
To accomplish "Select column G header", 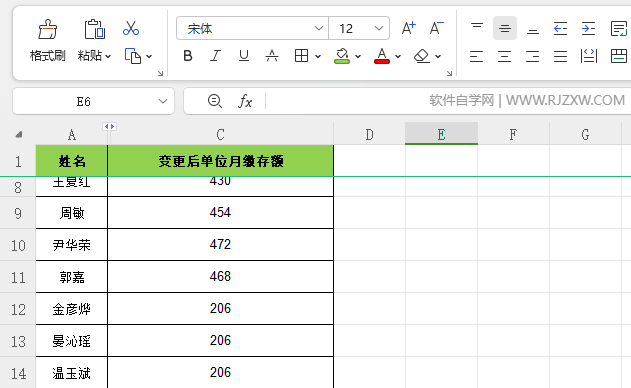I will 585,134.
